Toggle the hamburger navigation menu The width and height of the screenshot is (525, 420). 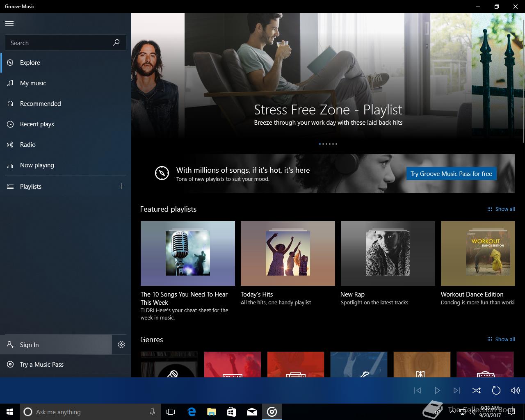[9, 24]
